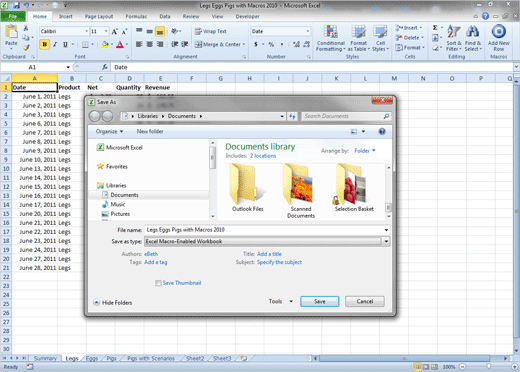Click the Specify the subject link
Image resolution: width=520 pixels, height=372 pixels.
tap(279, 262)
